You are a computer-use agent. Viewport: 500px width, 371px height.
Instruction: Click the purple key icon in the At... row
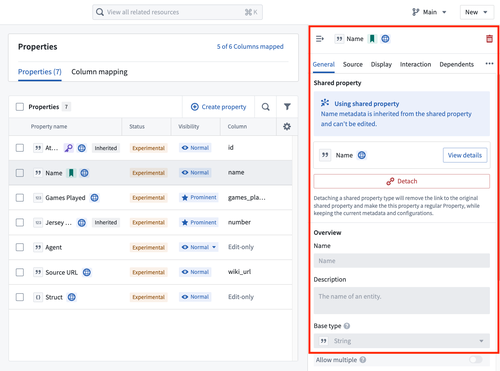click(x=69, y=148)
